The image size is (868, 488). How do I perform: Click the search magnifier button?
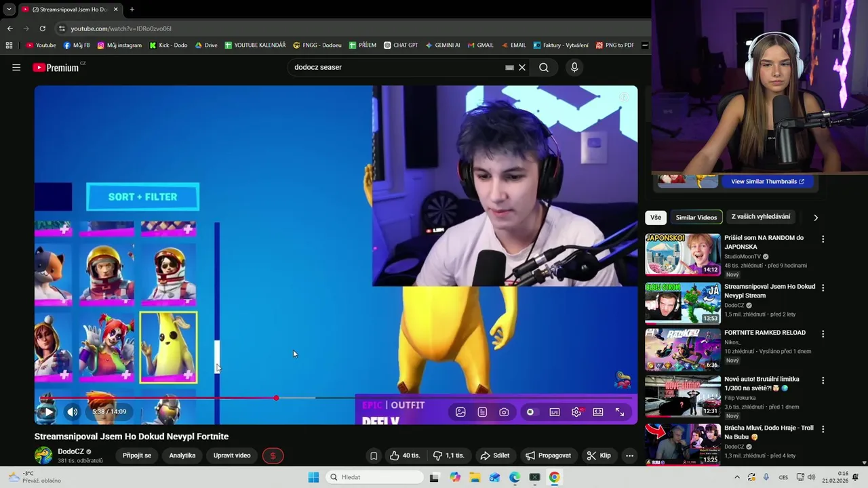click(544, 67)
